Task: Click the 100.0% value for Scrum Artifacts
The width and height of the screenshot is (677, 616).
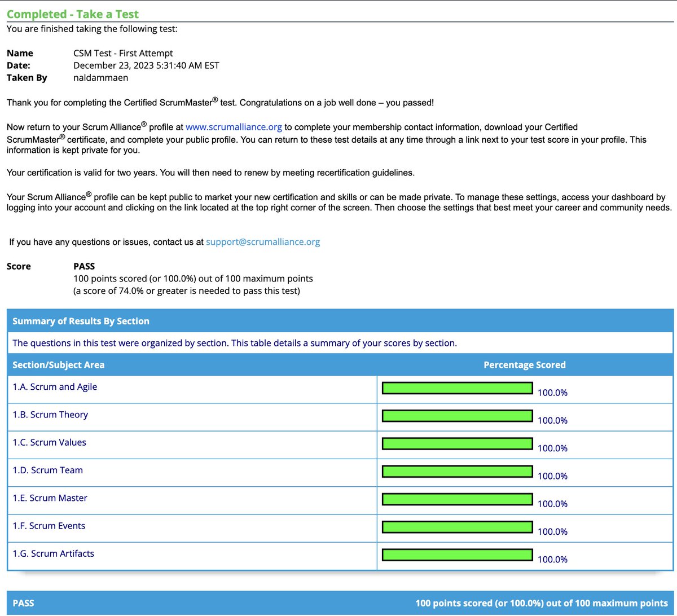Action: point(552,559)
